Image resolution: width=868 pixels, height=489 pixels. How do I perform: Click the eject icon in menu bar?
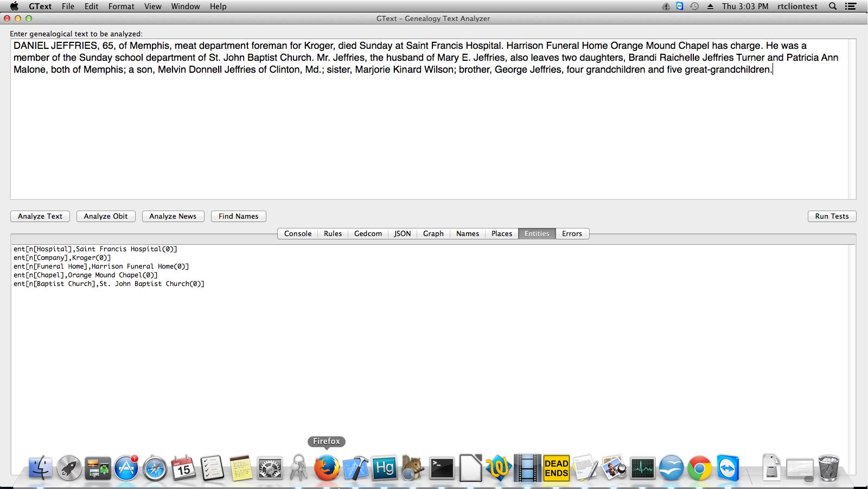click(710, 7)
